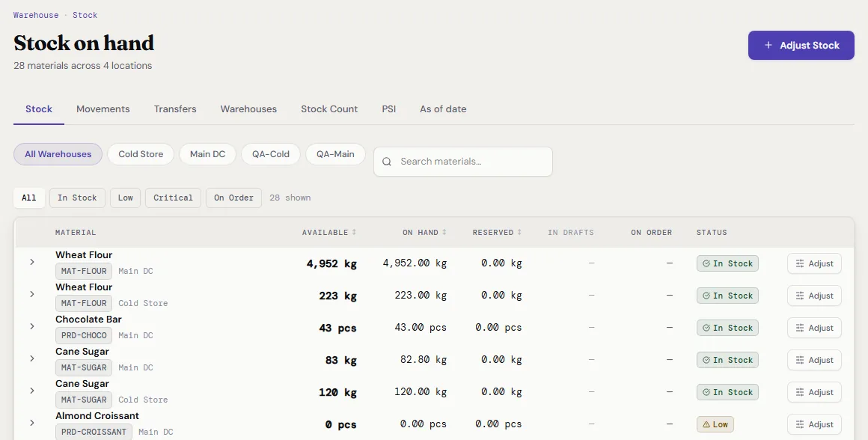Expand the Cane Sugar Main DC row
Image resolution: width=868 pixels, height=440 pixels.
coord(32,358)
